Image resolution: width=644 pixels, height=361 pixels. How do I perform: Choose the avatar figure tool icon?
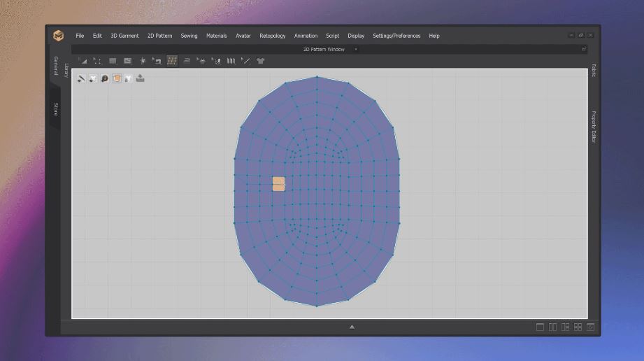tap(143, 61)
